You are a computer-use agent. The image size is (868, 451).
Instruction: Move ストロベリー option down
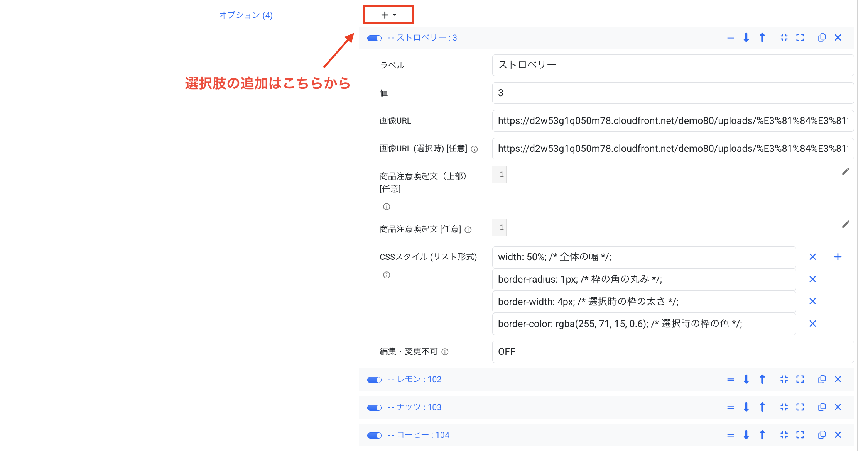click(746, 37)
